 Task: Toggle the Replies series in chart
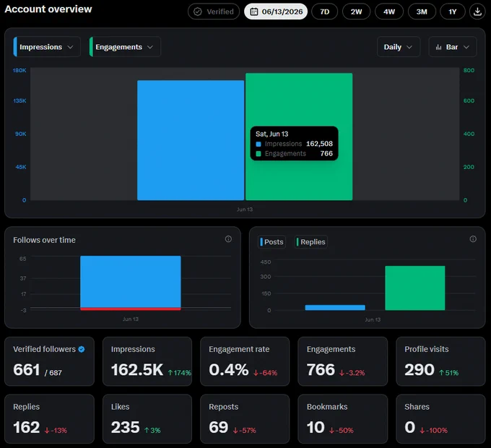(x=310, y=242)
